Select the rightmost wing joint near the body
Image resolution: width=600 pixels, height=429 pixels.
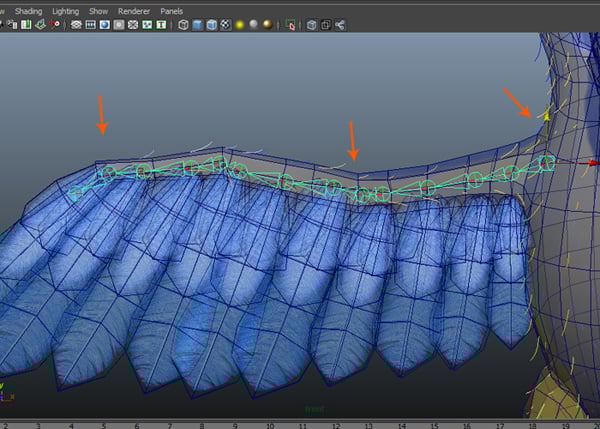click(546, 161)
